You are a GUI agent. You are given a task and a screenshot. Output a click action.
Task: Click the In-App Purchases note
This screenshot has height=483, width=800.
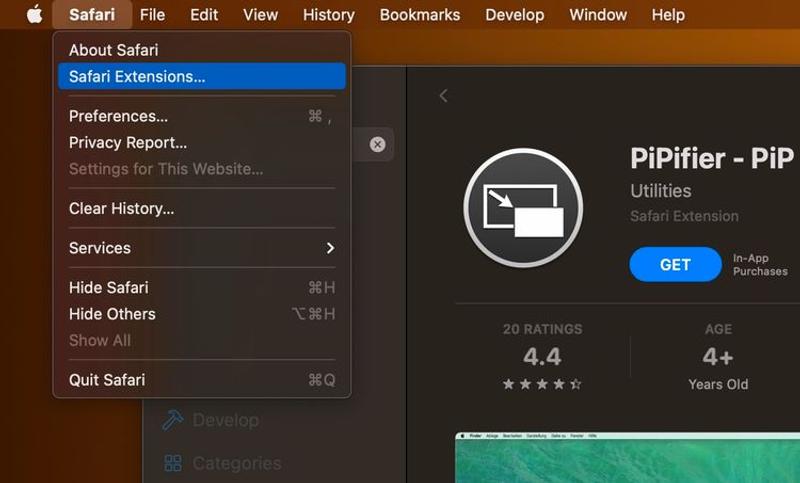coord(760,265)
